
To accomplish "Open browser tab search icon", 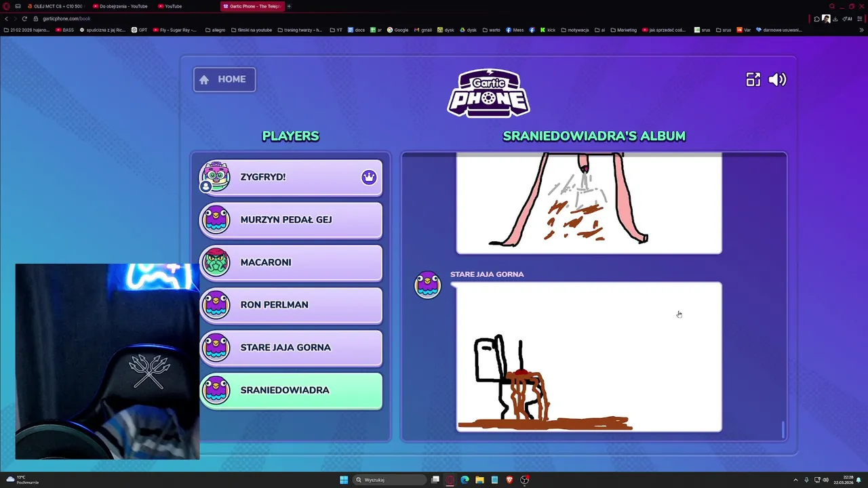I will click(832, 6).
